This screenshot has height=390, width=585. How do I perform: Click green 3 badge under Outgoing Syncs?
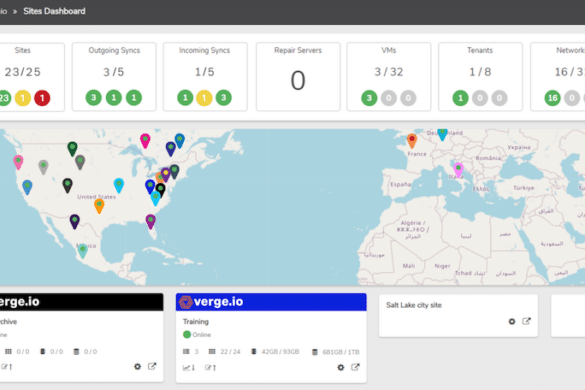pos(94,98)
